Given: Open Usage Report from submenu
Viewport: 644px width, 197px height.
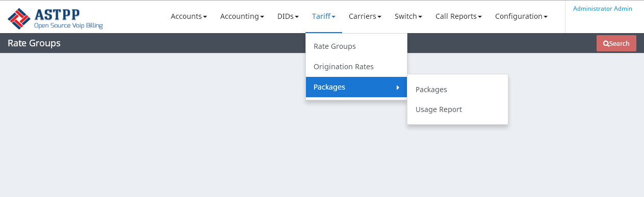Looking at the screenshot, I should [x=457, y=109].
